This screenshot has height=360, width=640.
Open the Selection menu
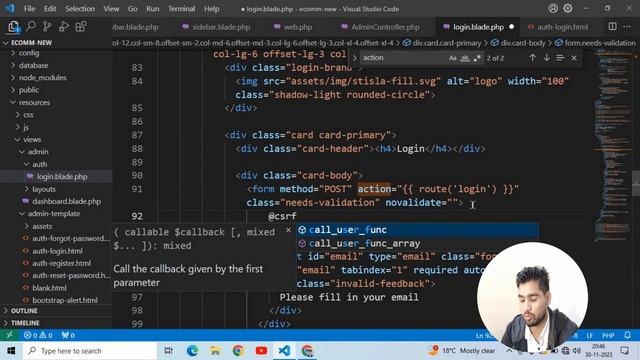point(80,9)
